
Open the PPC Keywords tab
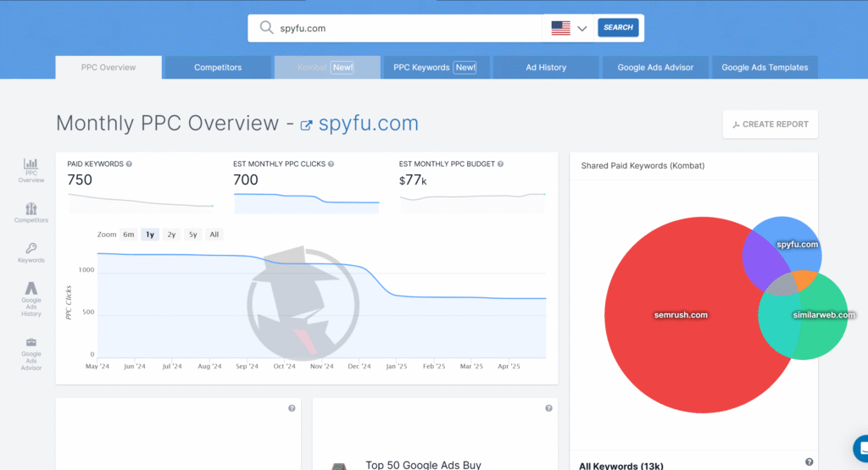point(437,68)
